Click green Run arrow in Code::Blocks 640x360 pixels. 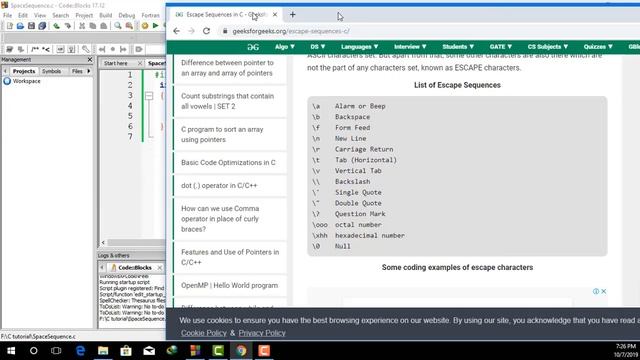coord(156,26)
